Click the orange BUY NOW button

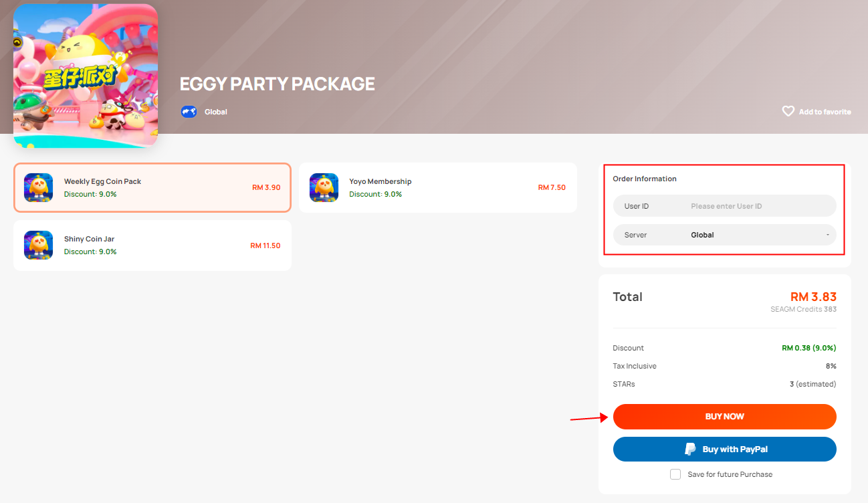(x=725, y=416)
